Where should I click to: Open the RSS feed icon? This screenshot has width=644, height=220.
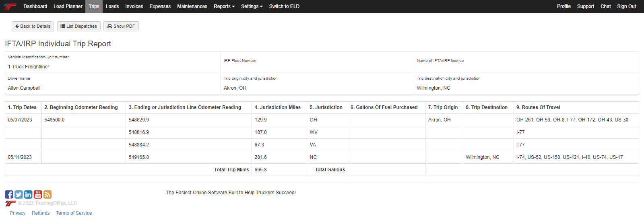pos(47,195)
